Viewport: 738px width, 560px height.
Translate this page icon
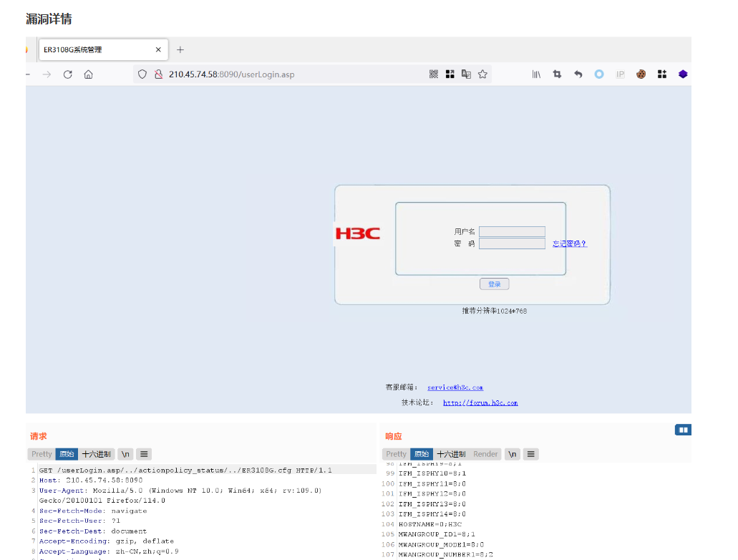point(467,74)
